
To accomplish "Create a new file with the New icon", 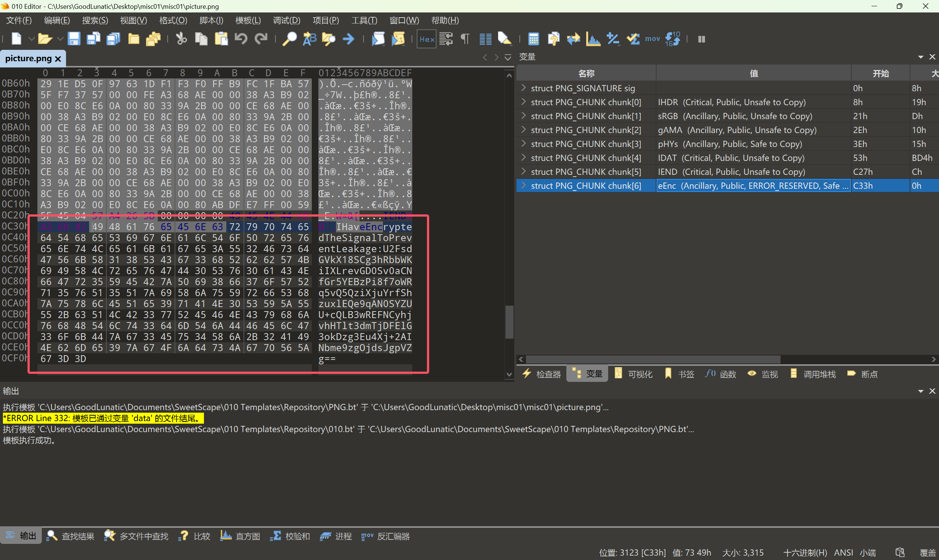I will coord(17,39).
